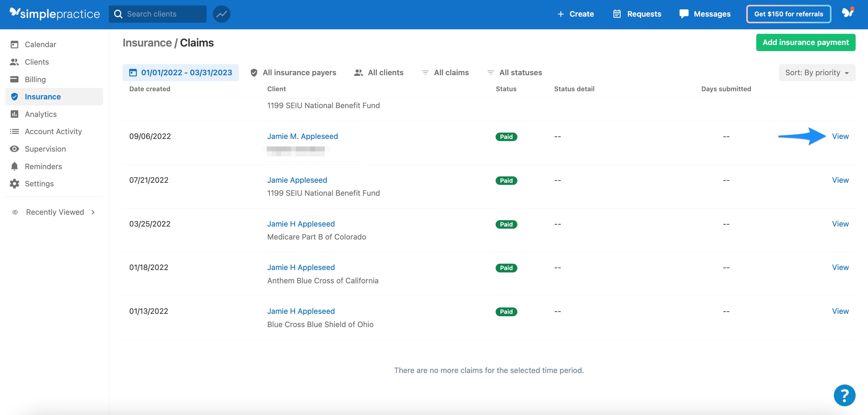Click the All claims filter icon
The width and height of the screenshot is (868, 415).
click(x=425, y=72)
